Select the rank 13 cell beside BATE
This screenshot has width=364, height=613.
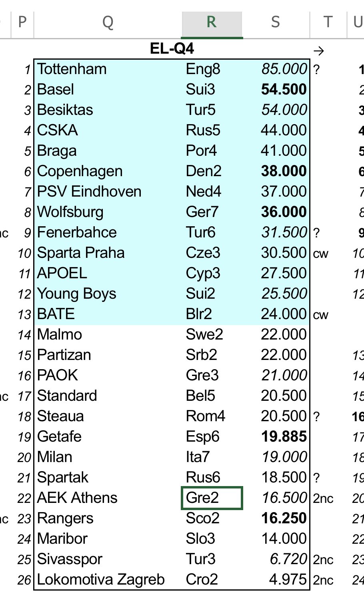tap(24, 315)
